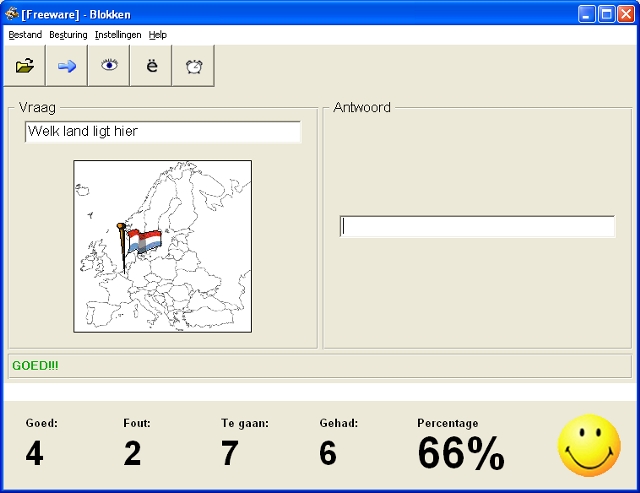The width and height of the screenshot is (640, 493).
Task: Click the 'Welk land ligt hier' question field
Action: [x=162, y=132]
